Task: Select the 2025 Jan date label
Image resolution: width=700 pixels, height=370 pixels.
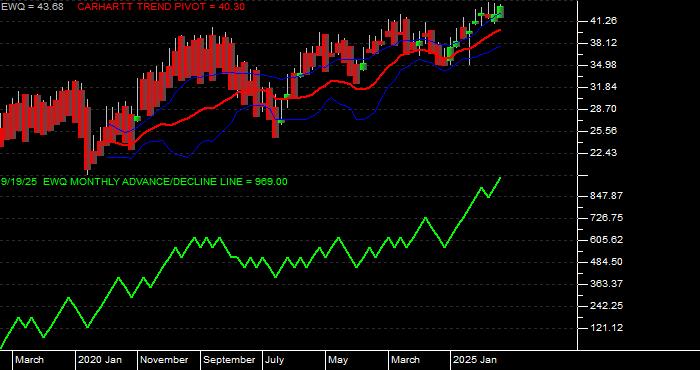Action: coord(475,360)
